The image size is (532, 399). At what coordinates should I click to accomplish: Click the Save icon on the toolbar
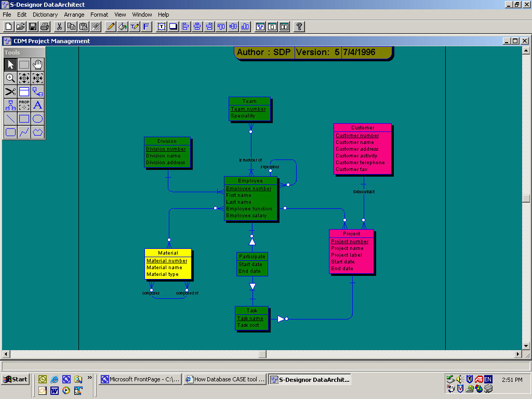click(x=32, y=26)
